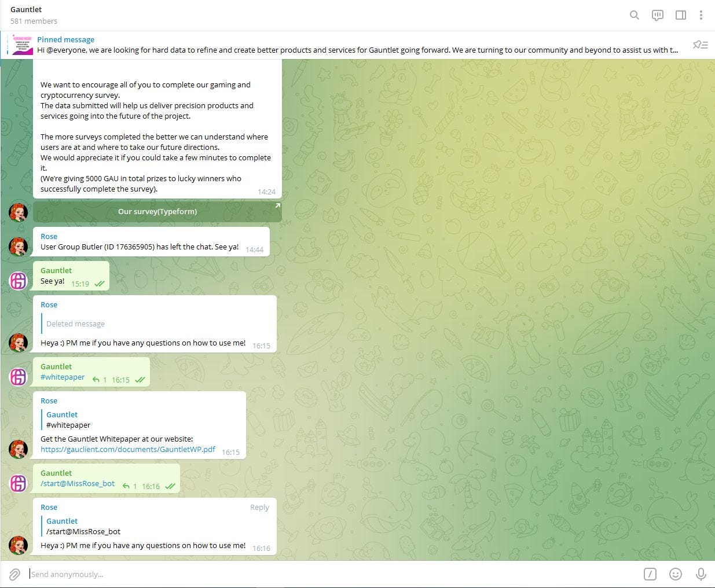Click Reply on the last Rose message

(x=259, y=508)
